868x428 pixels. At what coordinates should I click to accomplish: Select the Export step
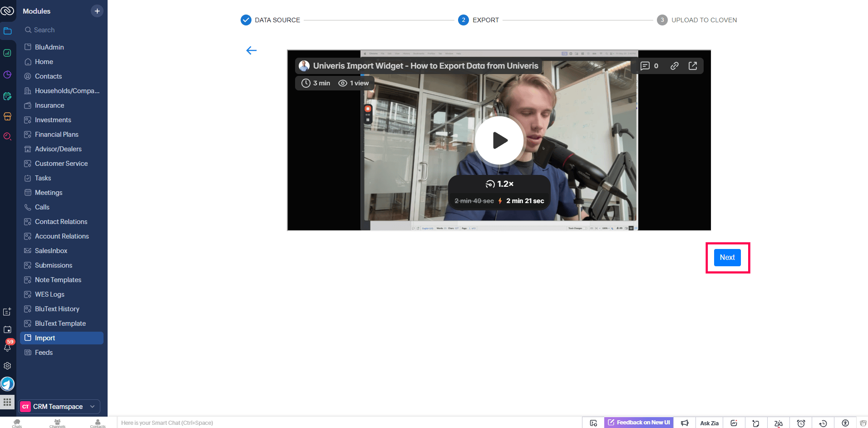478,20
